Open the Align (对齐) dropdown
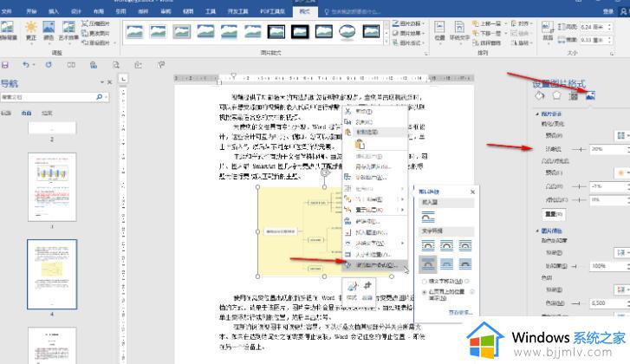630x364 pixels. pyautogui.click(x=522, y=23)
